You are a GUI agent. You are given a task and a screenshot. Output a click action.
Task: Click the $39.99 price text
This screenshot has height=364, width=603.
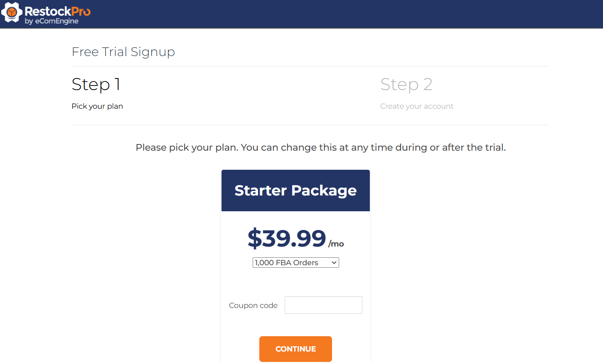point(287,238)
